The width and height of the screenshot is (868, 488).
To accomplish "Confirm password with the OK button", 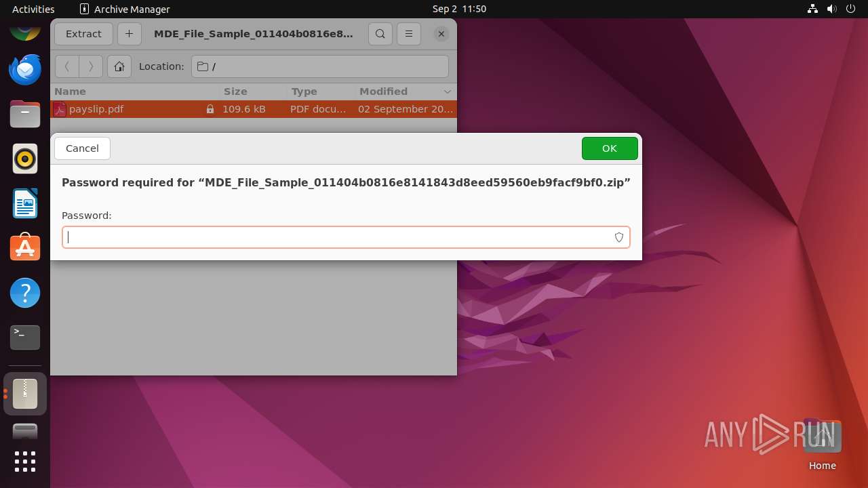I will (610, 148).
